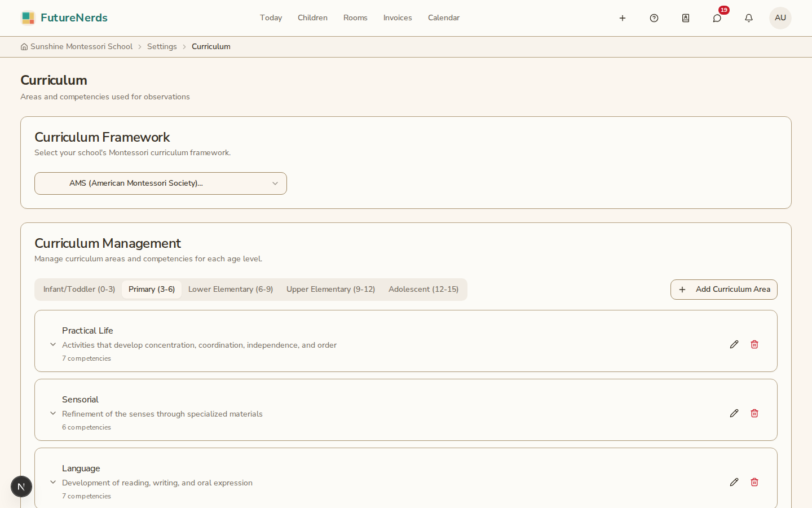Click Add Curriculum Area button

point(724,290)
